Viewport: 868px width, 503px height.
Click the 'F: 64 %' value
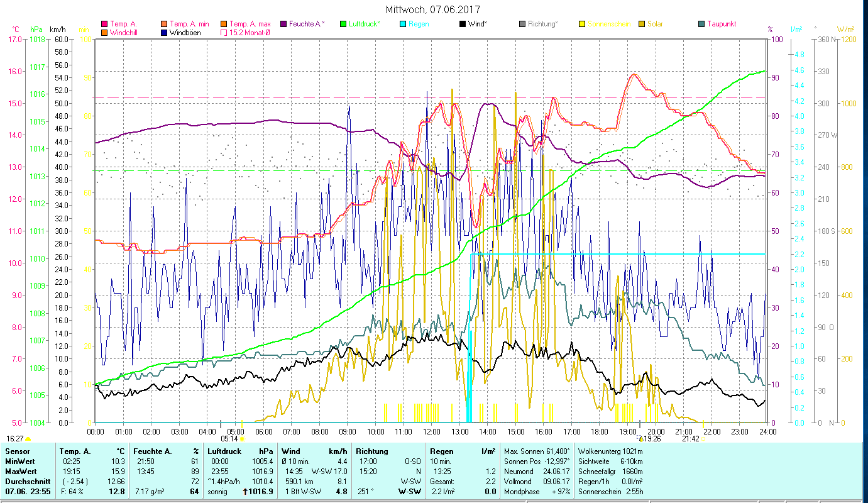click(72, 491)
